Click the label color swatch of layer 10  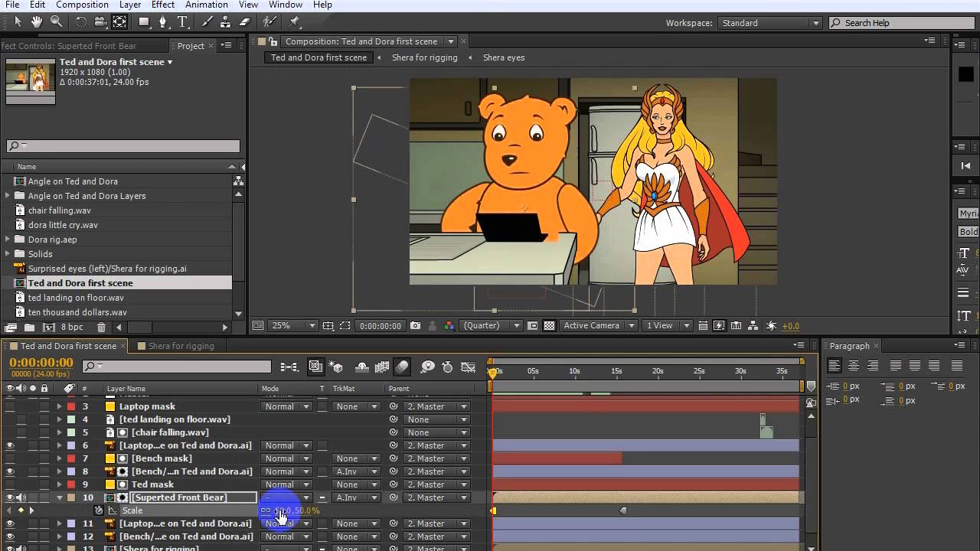[71, 497]
